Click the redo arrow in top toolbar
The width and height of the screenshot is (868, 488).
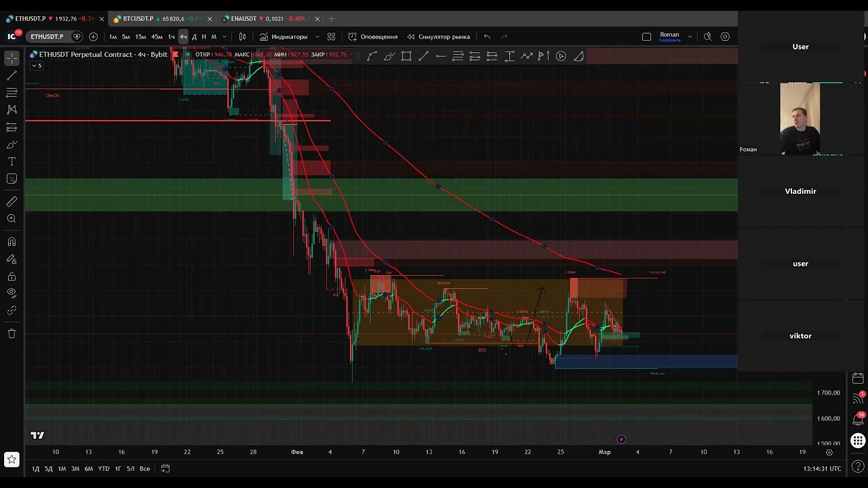coord(504,37)
